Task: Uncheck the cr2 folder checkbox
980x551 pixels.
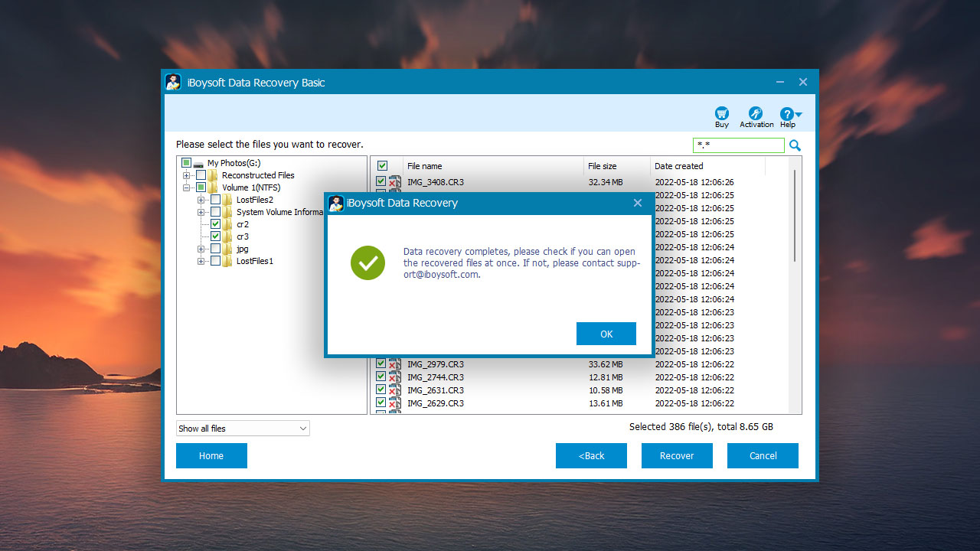Action: click(215, 224)
